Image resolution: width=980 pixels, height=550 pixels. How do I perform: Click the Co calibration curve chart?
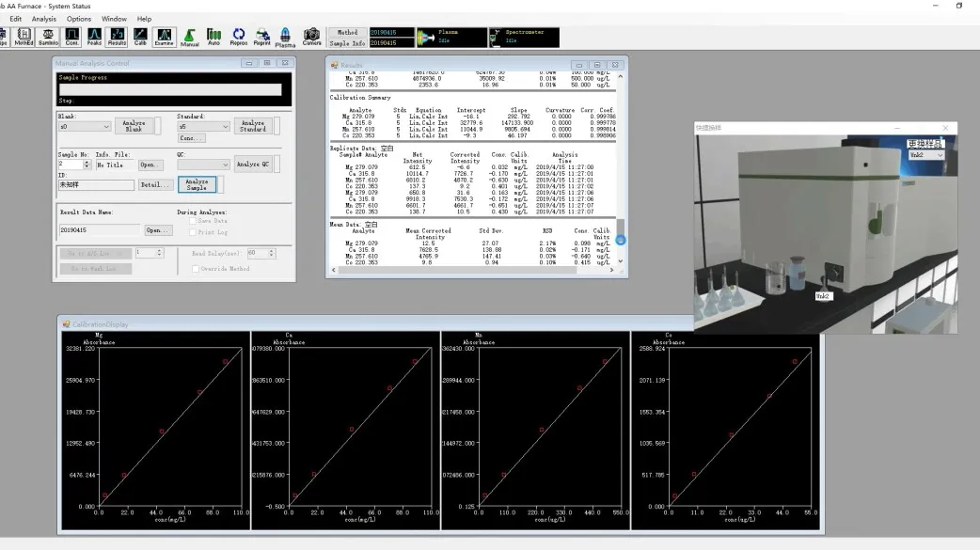tap(726, 431)
